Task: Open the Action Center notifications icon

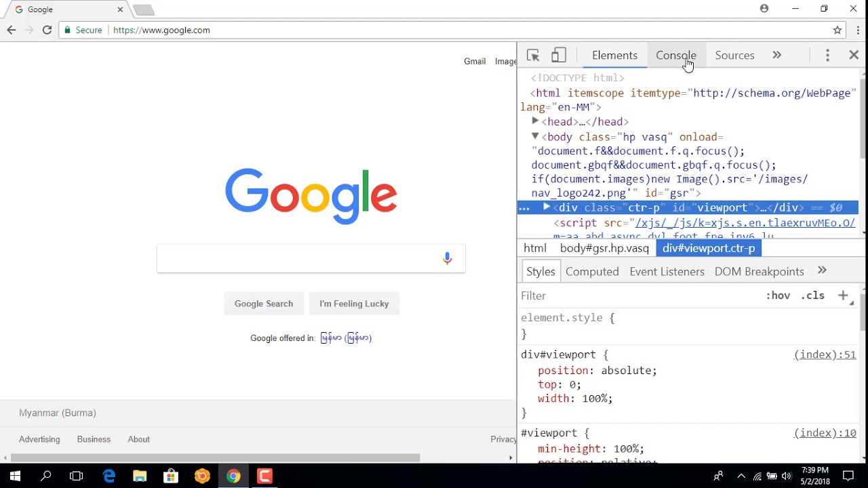Action: [x=848, y=476]
